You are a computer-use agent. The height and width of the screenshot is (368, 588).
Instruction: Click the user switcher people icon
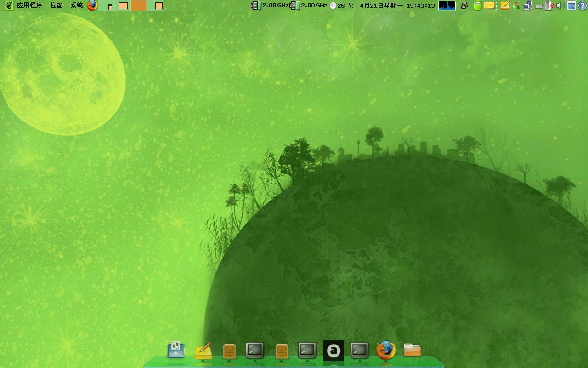pos(516,6)
